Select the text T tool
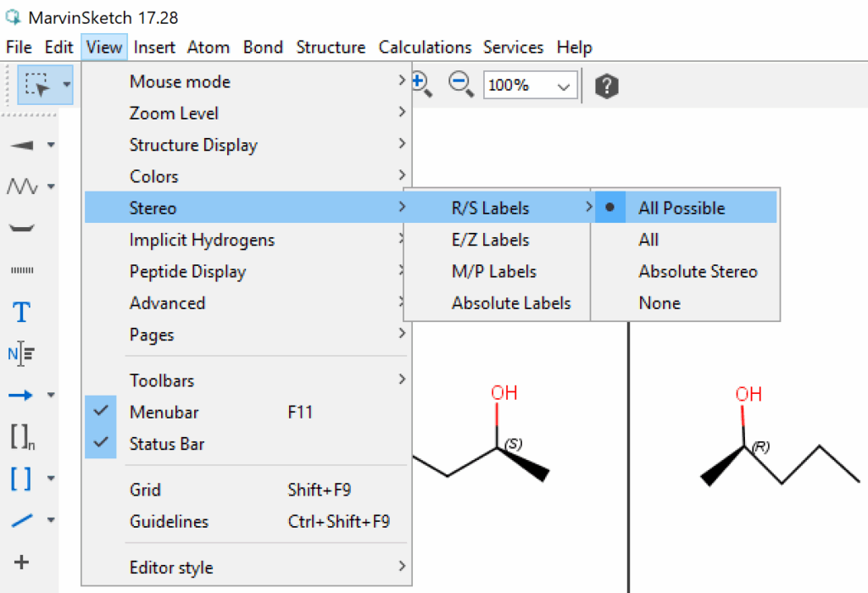Screen dimensions: 868x593 point(22,313)
